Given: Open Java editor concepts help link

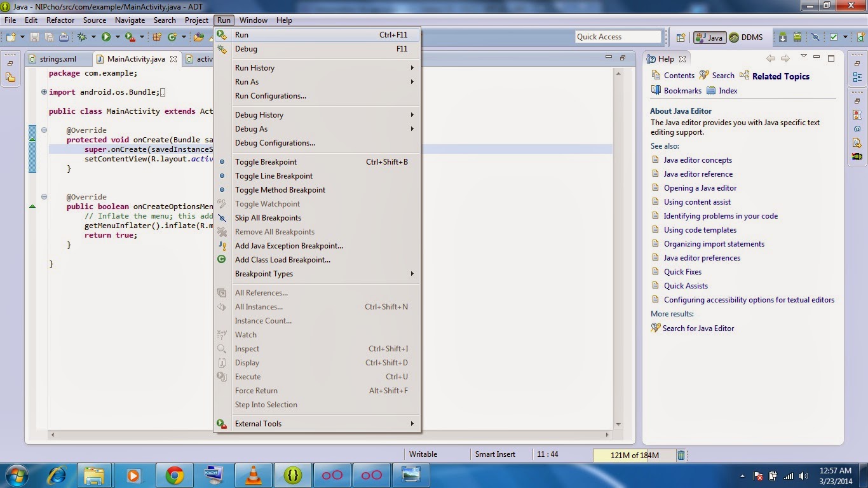Looking at the screenshot, I should pyautogui.click(x=698, y=160).
